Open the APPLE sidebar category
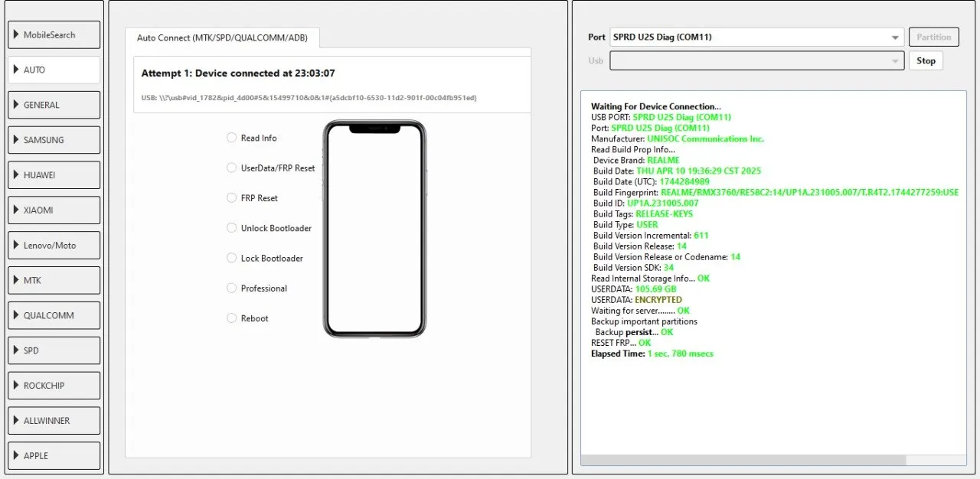The width and height of the screenshot is (980, 479). 54,456
